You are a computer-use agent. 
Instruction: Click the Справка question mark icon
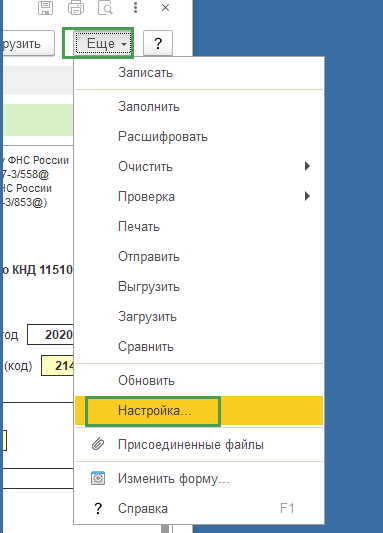[98, 509]
